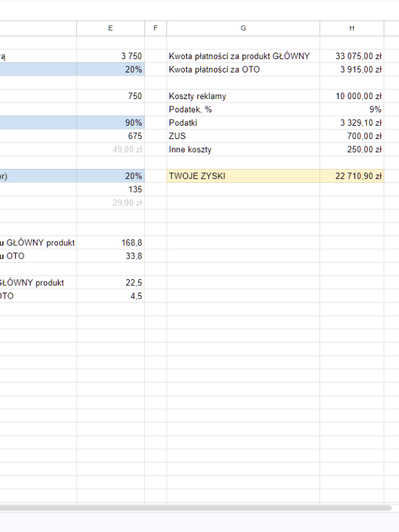Screen dimensions: 399x532
Task: Click the profit value 22 710,90 zł
Action: click(x=351, y=176)
